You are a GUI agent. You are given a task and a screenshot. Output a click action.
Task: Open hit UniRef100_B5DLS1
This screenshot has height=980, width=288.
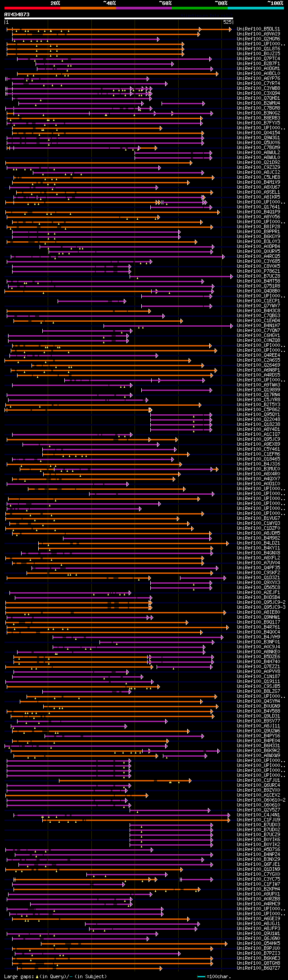click(258, 29)
